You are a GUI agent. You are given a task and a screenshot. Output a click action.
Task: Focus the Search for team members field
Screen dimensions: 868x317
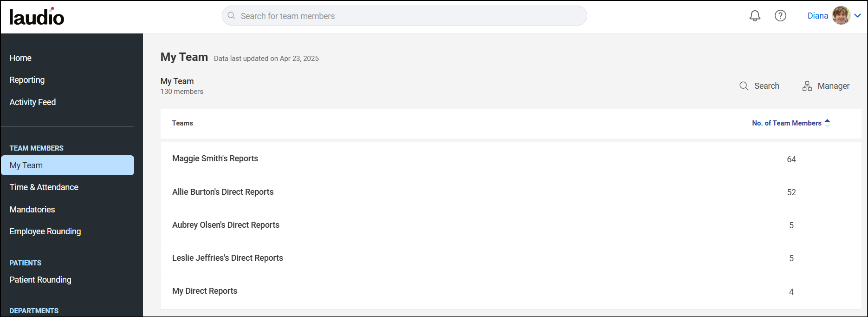coord(404,16)
